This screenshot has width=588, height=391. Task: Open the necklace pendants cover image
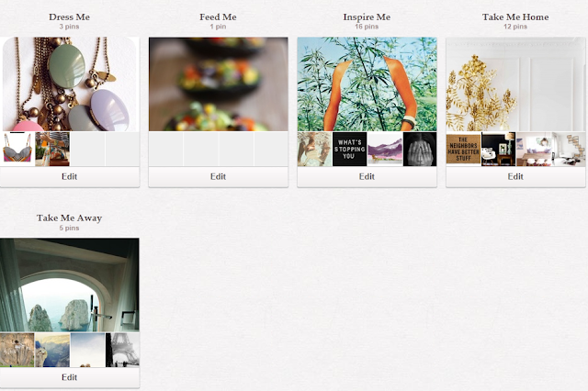point(70,84)
